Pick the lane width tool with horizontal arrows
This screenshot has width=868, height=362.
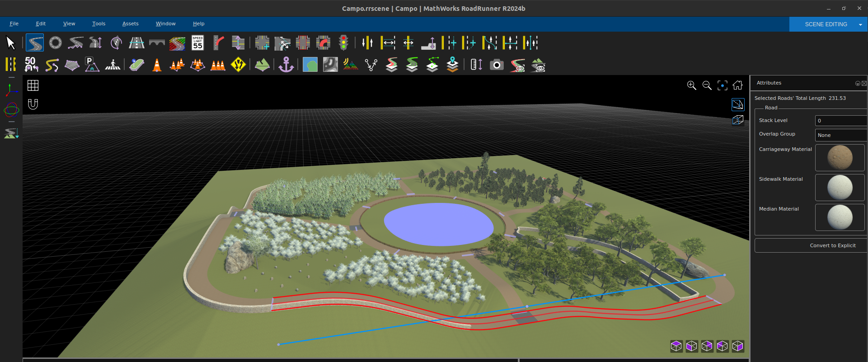click(x=388, y=43)
